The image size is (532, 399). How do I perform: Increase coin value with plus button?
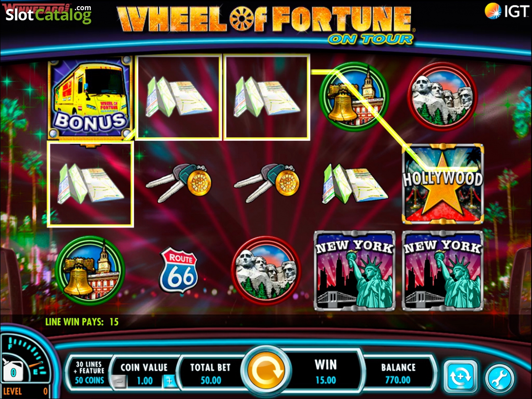169,381
